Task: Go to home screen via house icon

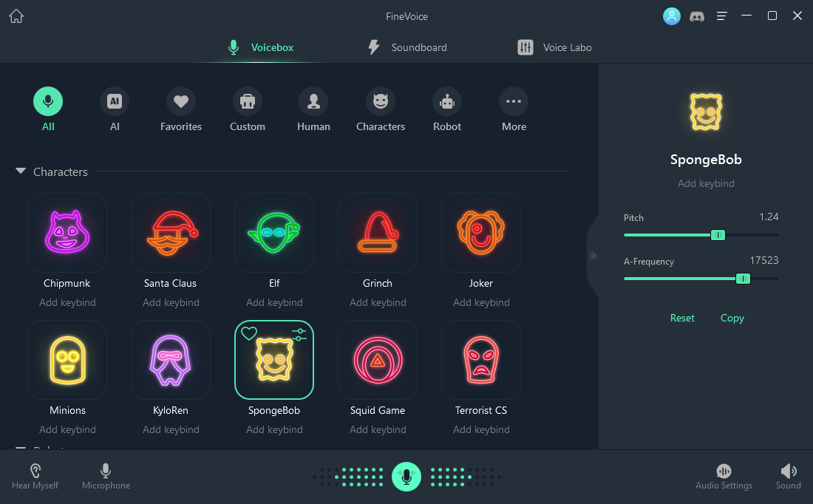Action: 16,16
